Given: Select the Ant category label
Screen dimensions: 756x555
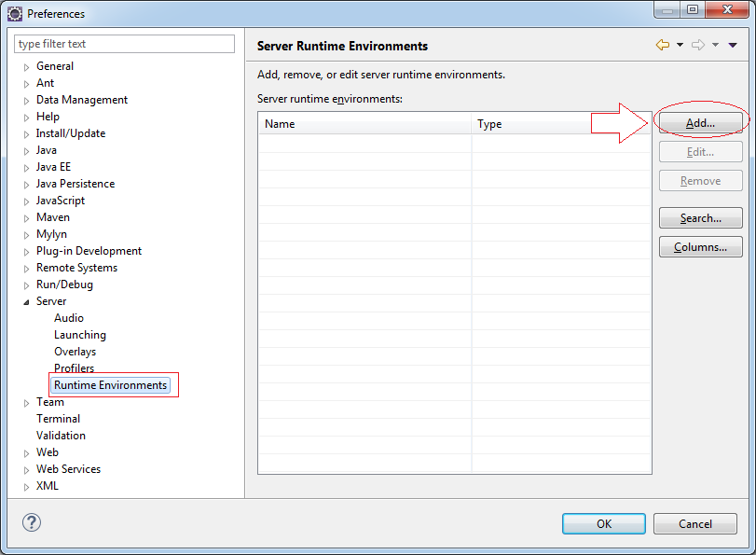Looking at the screenshot, I should [46, 83].
